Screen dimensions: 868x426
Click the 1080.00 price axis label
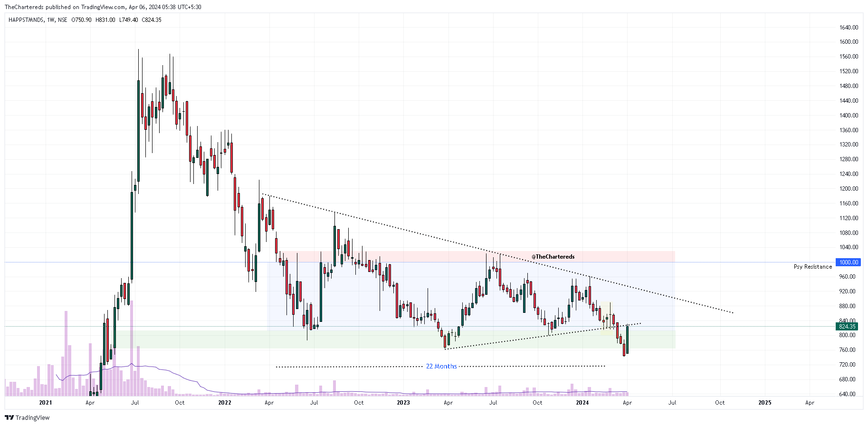(x=849, y=233)
